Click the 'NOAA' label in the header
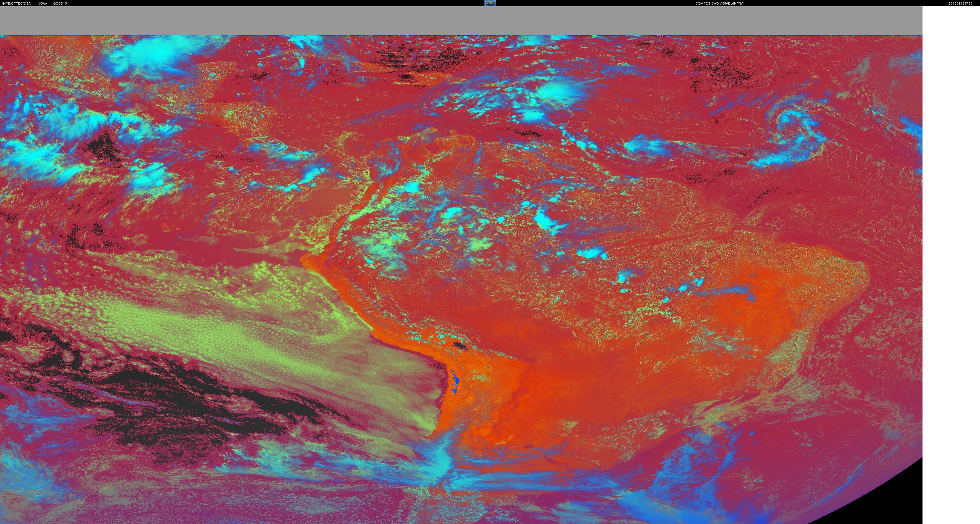 42,3
